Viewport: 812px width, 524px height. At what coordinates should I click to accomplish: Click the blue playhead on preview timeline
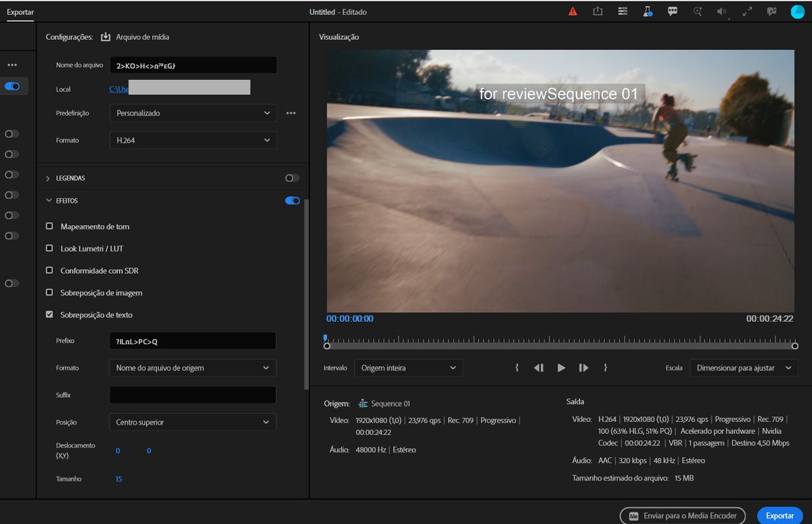325,337
